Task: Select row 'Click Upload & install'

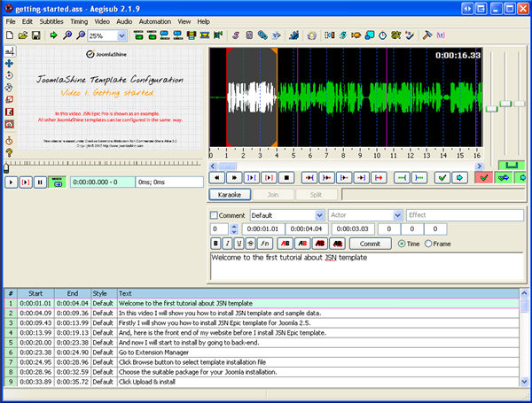Action: click(262, 382)
